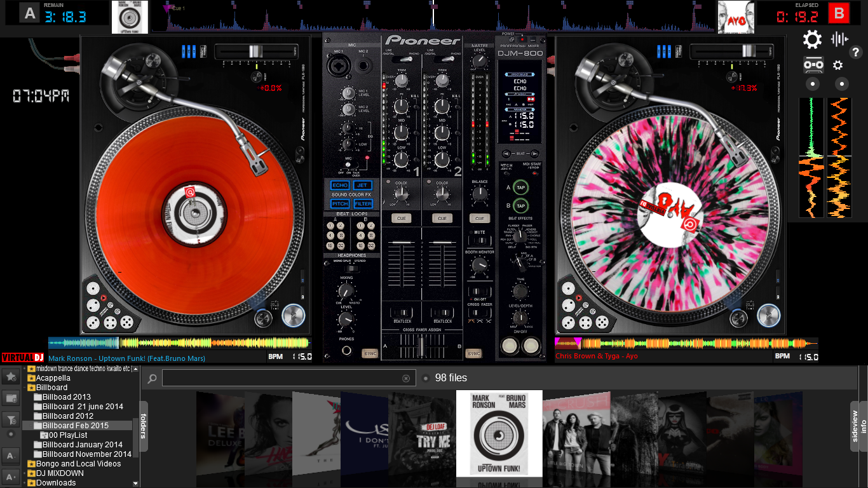868x488 pixels.
Task: Clear the search field with X icon
Action: point(406,378)
